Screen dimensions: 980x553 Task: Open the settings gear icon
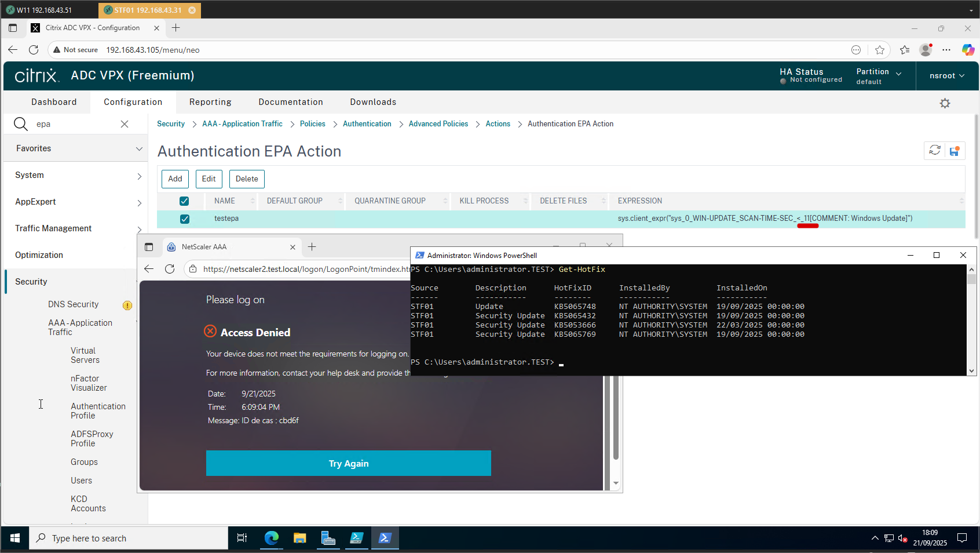pos(945,103)
